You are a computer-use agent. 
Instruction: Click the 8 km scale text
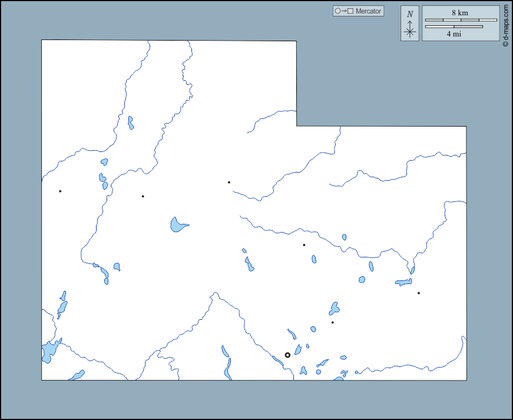[460, 12]
